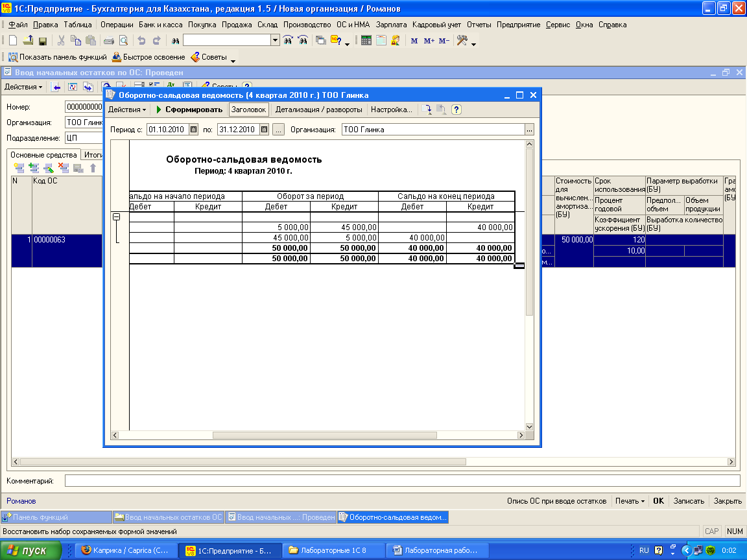747x560 pixels.
Task: Click the M memory store icon
Action: [414, 41]
